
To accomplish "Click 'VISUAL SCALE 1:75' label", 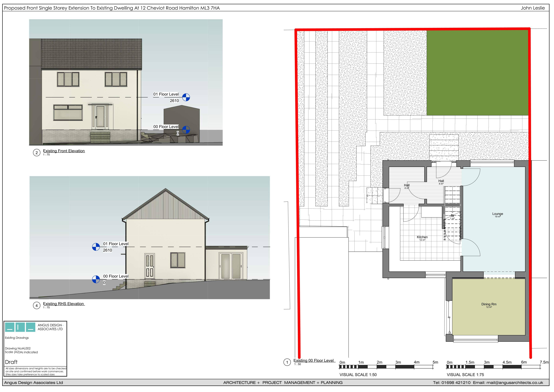I will click(x=465, y=375).
